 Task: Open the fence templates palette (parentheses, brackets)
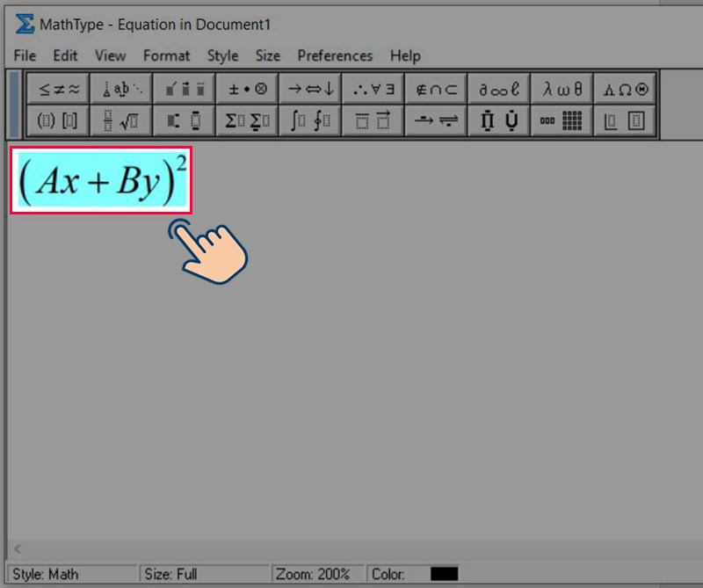click(58, 120)
